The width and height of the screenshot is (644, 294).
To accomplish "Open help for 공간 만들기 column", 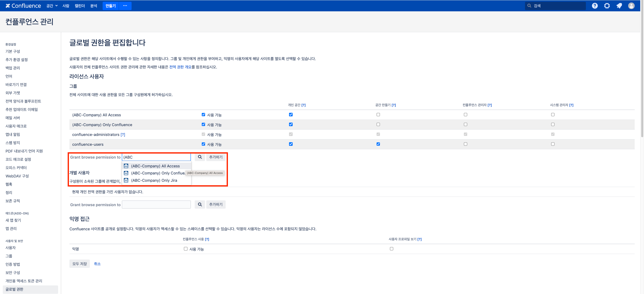I will point(394,105).
